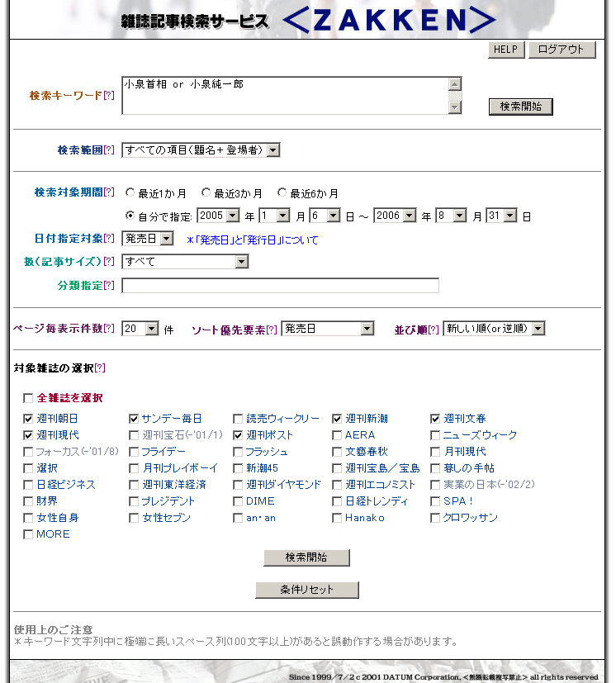
Task: Check the AERA checkbox
Action: click(x=337, y=435)
